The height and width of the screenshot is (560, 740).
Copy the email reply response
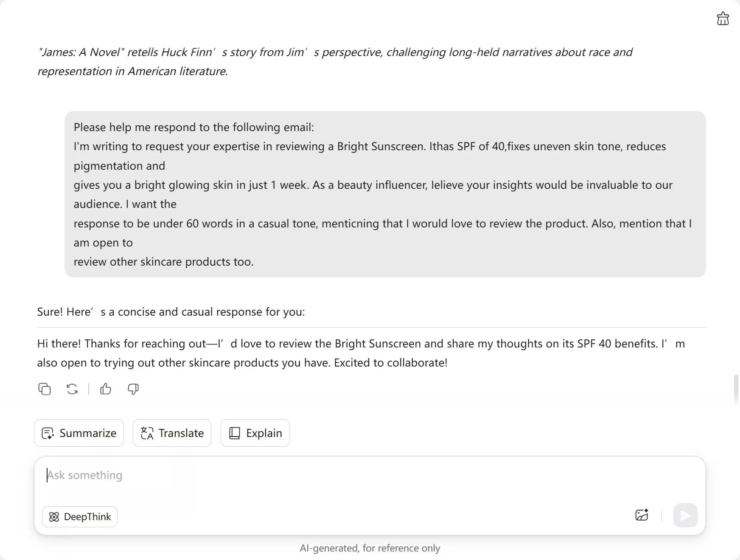[x=45, y=389]
